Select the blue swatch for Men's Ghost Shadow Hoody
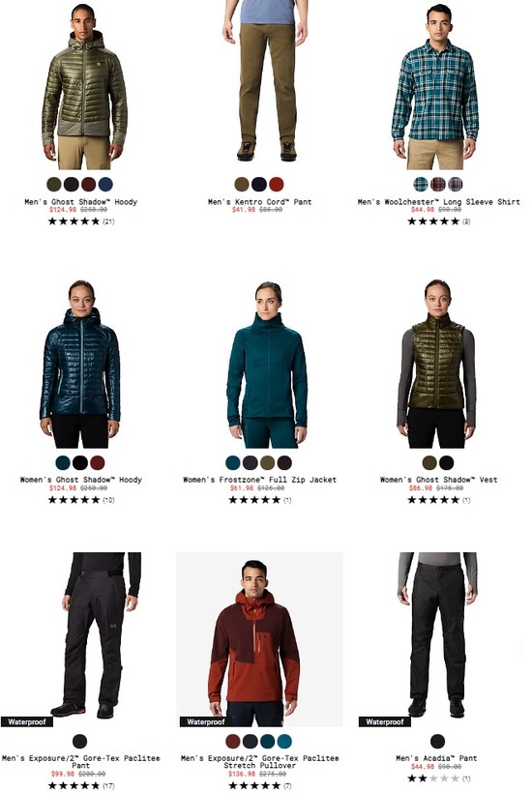 (105, 184)
